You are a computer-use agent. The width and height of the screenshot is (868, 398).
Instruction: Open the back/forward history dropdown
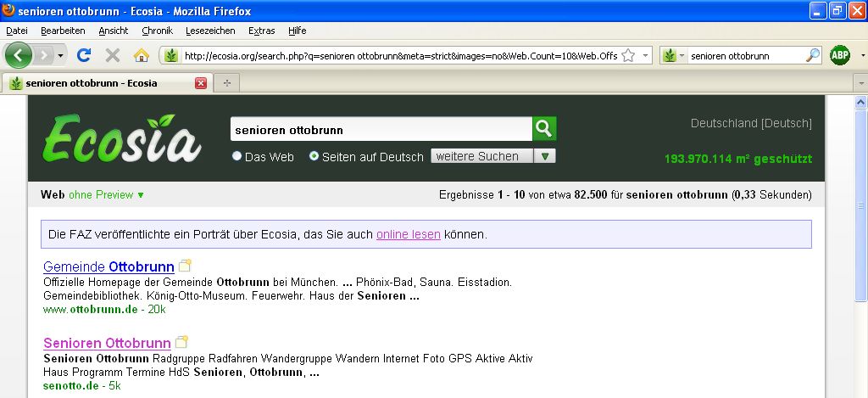pos(61,56)
